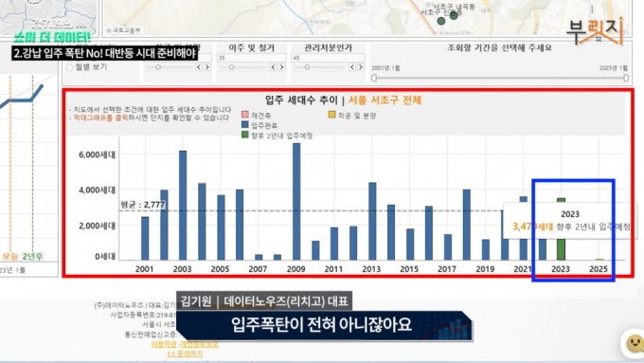Click the period slider end handle at 2025년 1월
This screenshot has height=363, width=644.
626,78
